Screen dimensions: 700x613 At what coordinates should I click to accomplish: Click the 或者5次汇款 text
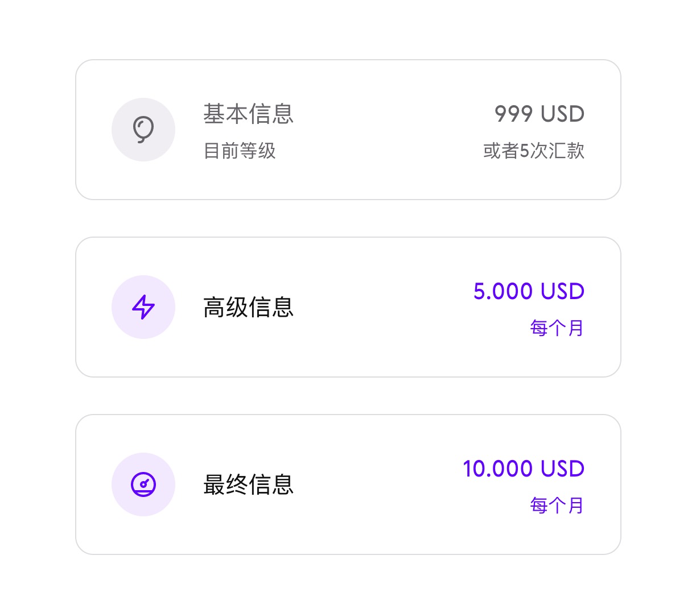coord(534,151)
